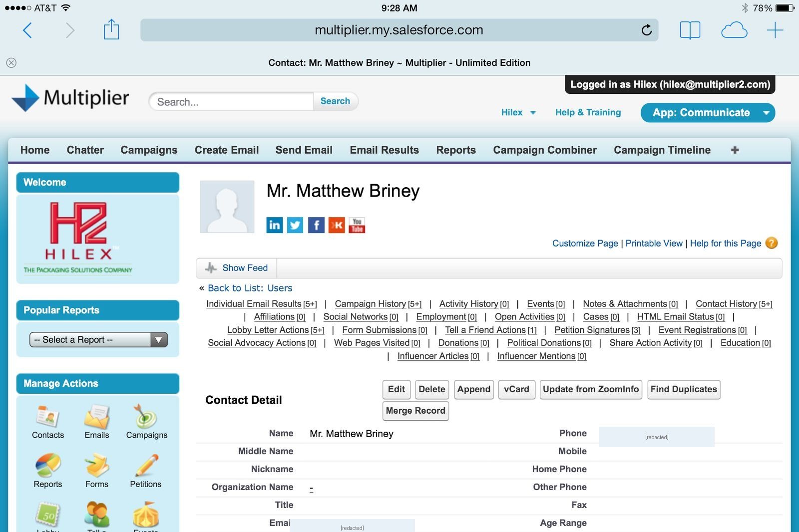Click the Hilex welcome logo
799x532 pixels.
click(78, 239)
